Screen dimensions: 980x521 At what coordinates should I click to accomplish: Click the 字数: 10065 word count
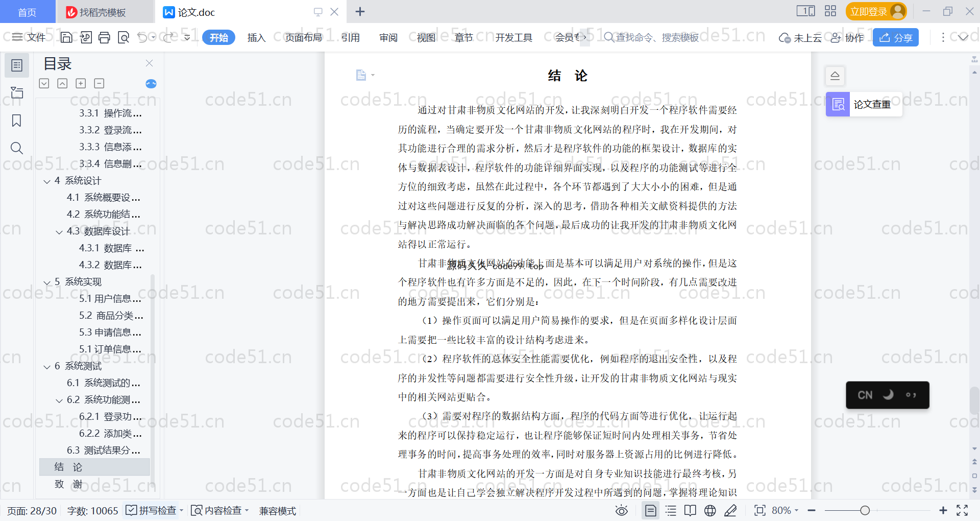tap(92, 510)
